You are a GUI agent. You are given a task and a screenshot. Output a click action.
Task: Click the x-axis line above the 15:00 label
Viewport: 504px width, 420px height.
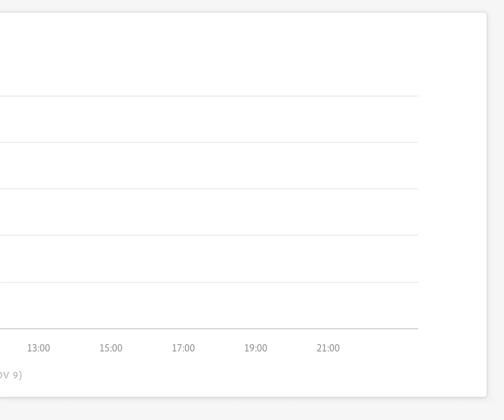111,329
